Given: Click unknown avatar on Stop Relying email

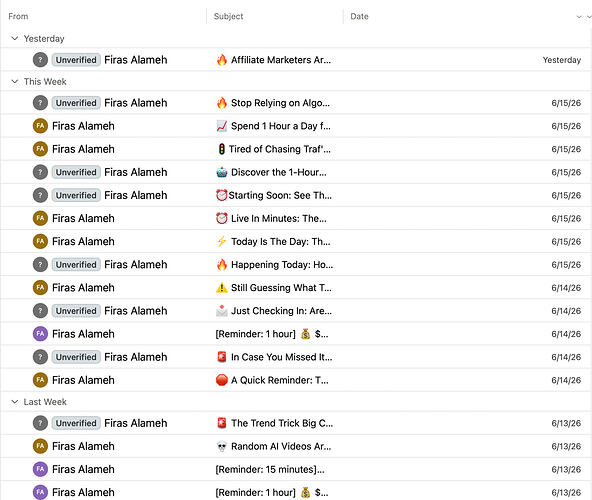Looking at the screenshot, I should coord(40,103).
